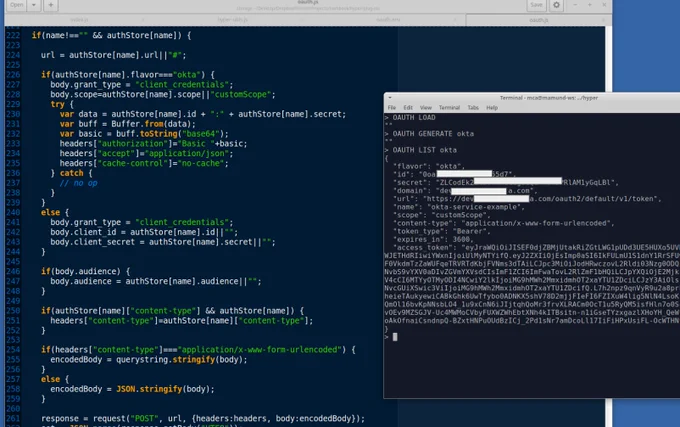Click the catch keyword on line 236
Image resolution: width=680 pixels, height=427 pixels.
pos(72,173)
